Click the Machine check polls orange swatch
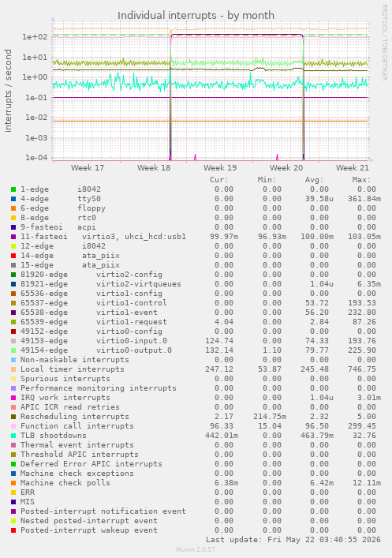The height and width of the screenshot is (558, 392). pos(13,482)
